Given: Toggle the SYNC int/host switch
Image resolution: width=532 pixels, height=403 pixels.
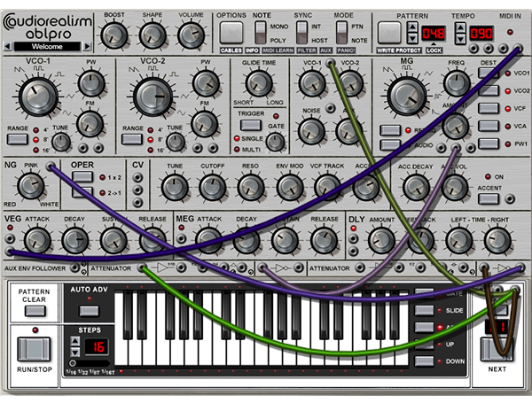Looking at the screenshot, I should click(302, 33).
